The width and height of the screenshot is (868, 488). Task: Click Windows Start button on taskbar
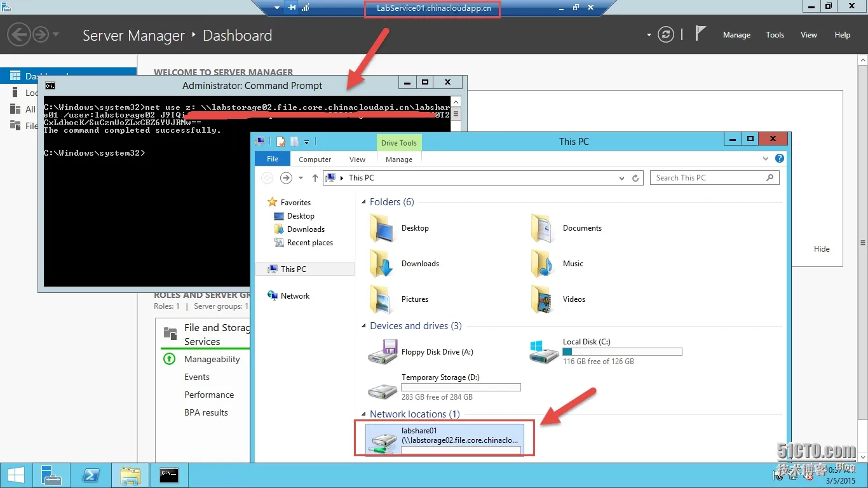[16, 475]
